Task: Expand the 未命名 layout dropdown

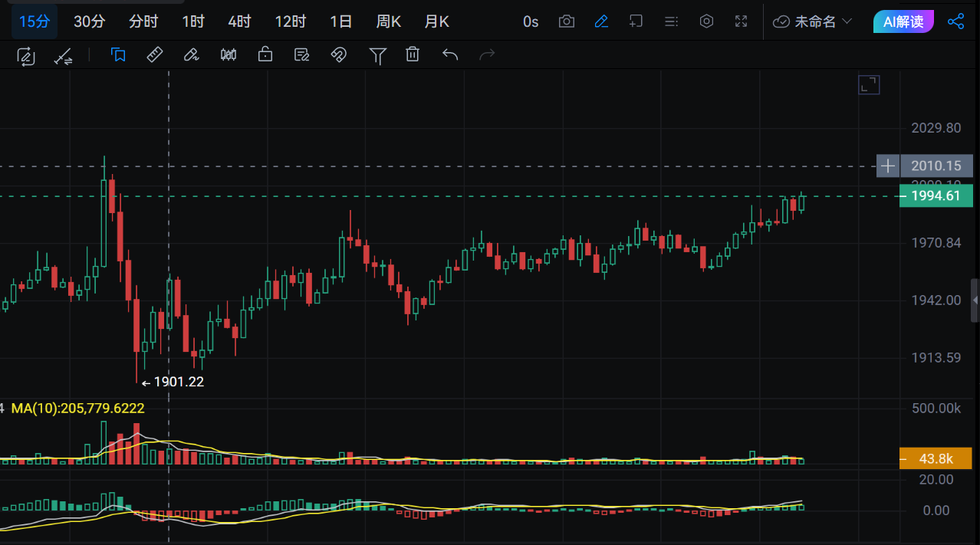Action: (813, 21)
